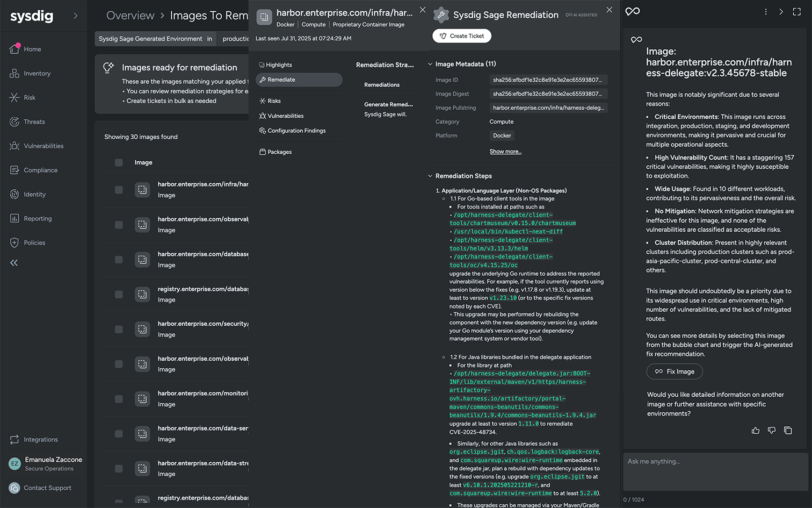Go to Threats section
The image size is (812, 508).
27,122
